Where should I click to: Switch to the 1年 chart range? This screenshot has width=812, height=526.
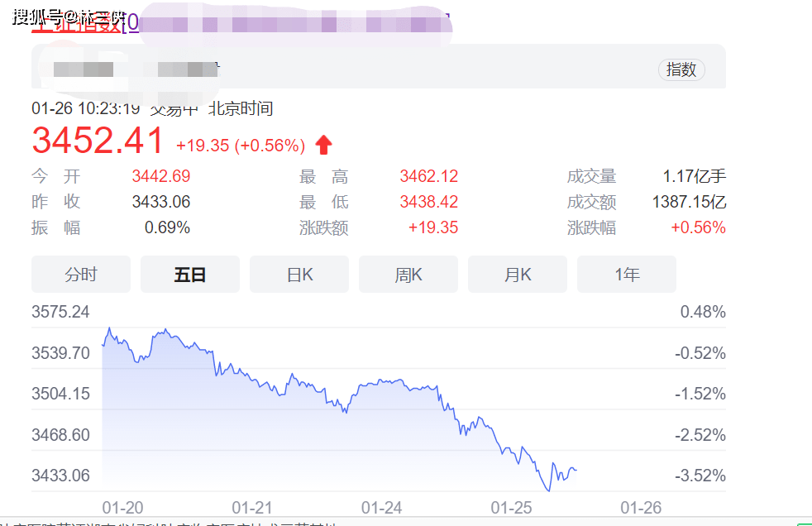coord(627,275)
